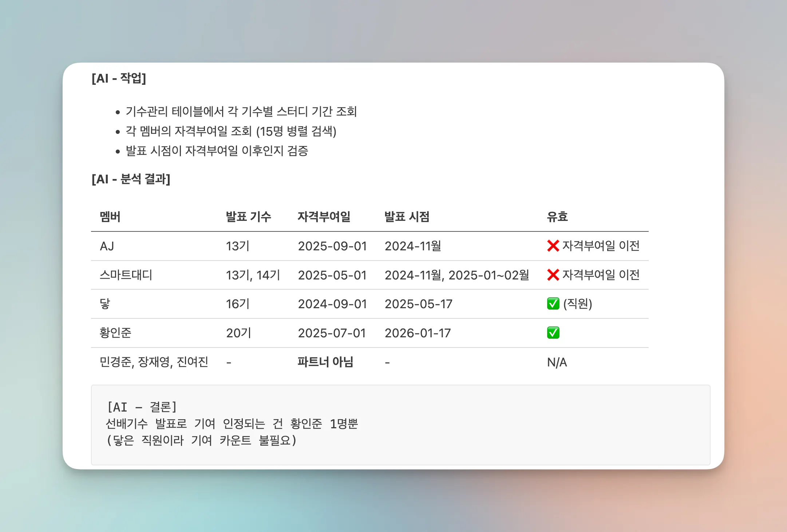Image resolution: width=787 pixels, height=532 pixels.
Task: Click the date '2025-05-01'
Action: tap(332, 275)
